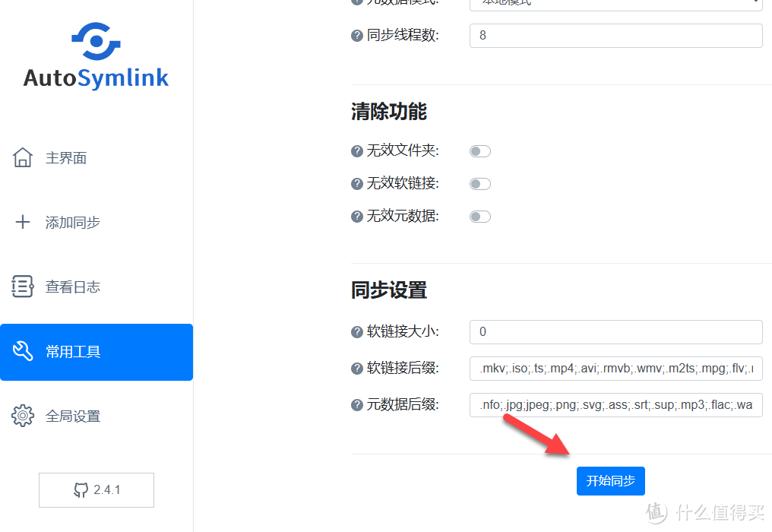Turn on the 无效软链接 switch
This screenshot has height=532, width=772.
(479, 183)
